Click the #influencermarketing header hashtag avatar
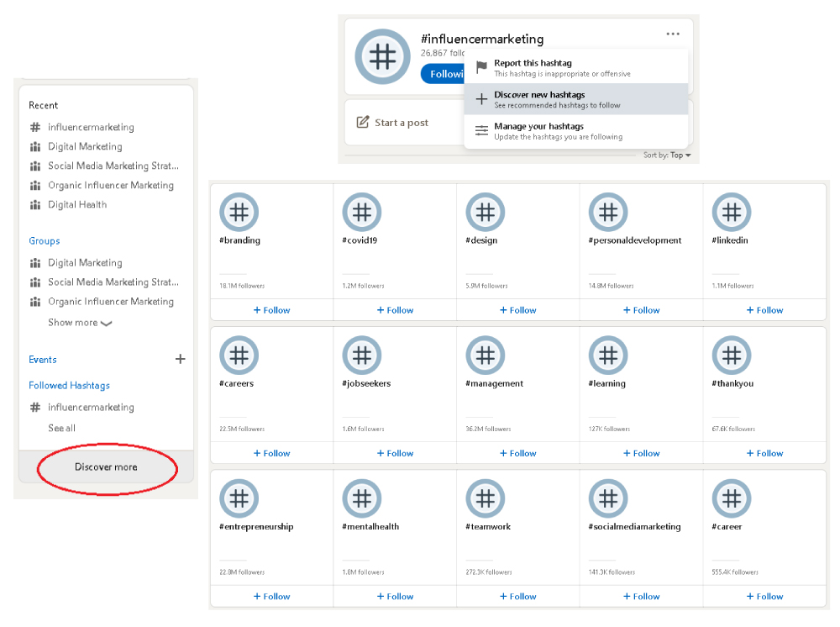The height and width of the screenshot is (627, 840). point(382,56)
